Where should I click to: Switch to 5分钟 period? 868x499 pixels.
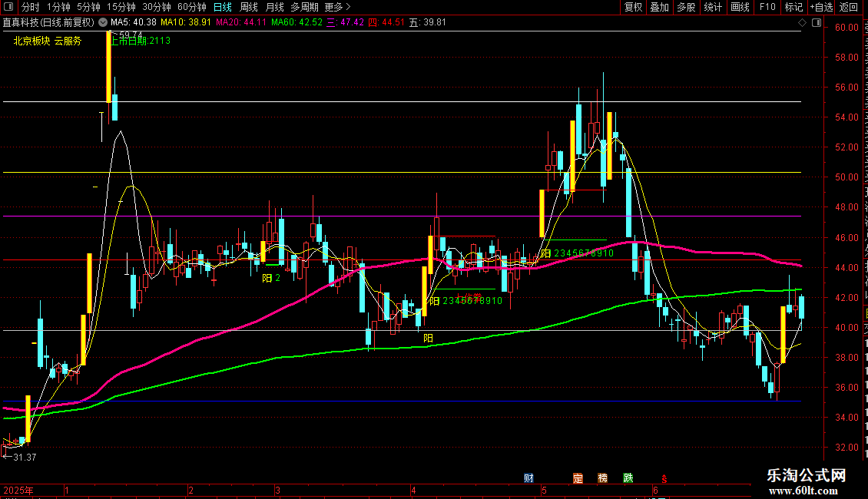pyautogui.click(x=88, y=7)
